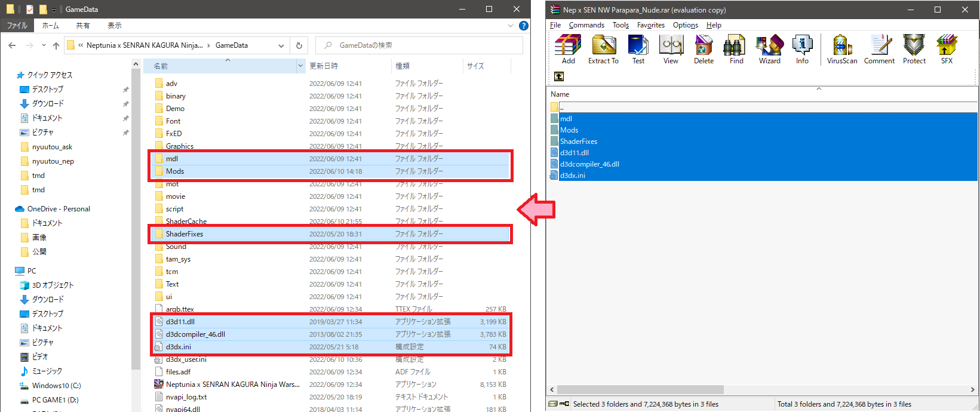The width and height of the screenshot is (980, 412).
Task: Select the Graphics folder row
Action: coord(330,146)
